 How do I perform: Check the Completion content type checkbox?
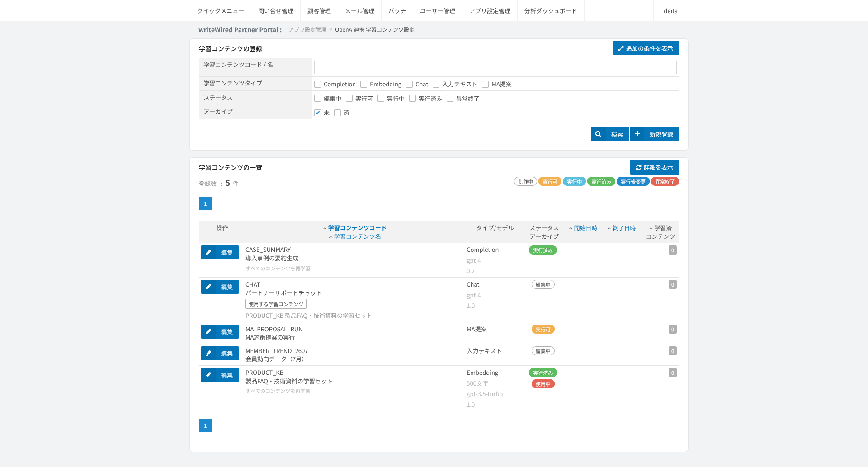click(x=317, y=84)
